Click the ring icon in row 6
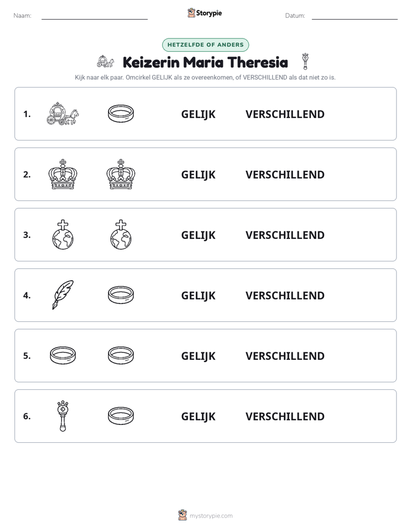 (121, 416)
